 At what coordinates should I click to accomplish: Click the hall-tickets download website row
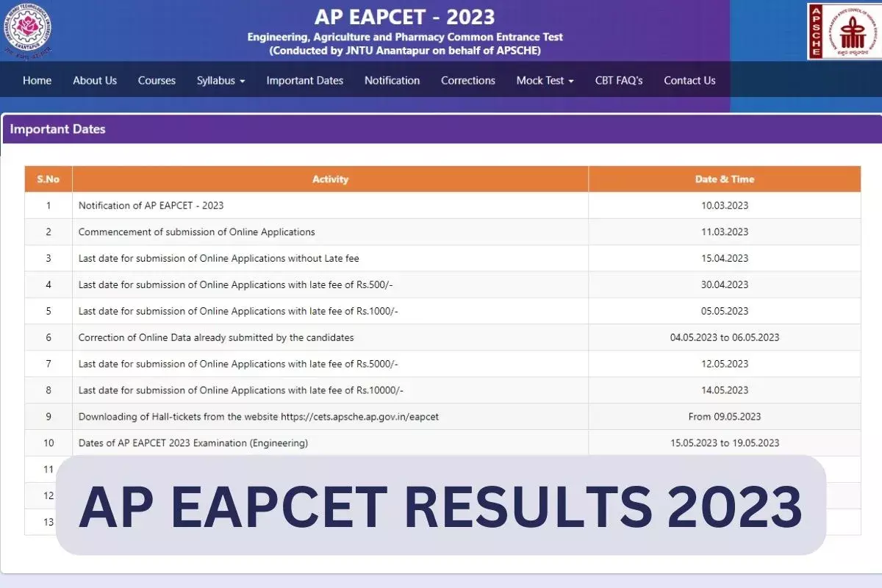point(259,417)
